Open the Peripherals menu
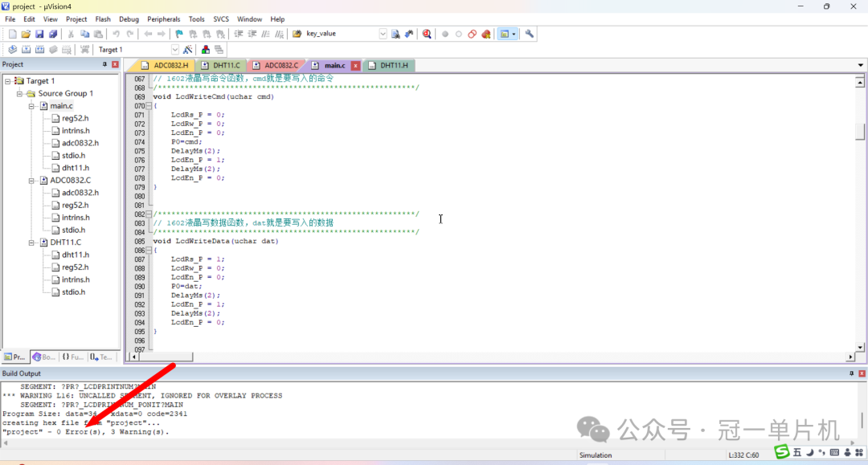Screen dimensions: 868x465 pos(163,18)
